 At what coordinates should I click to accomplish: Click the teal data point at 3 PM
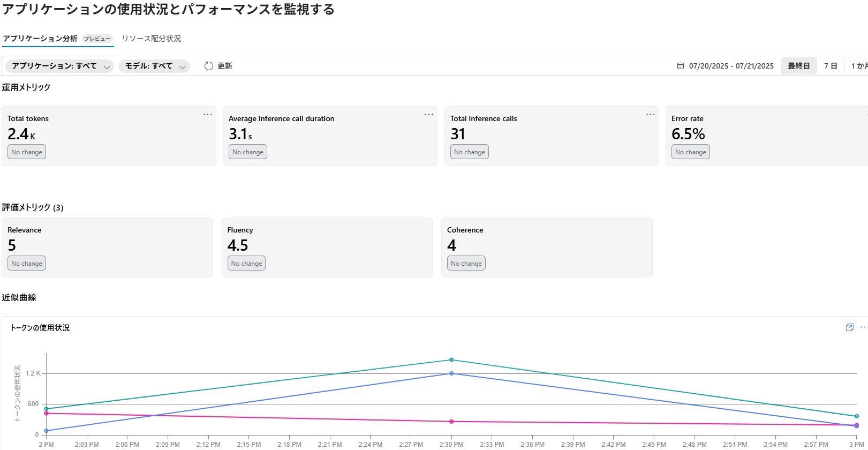click(857, 416)
